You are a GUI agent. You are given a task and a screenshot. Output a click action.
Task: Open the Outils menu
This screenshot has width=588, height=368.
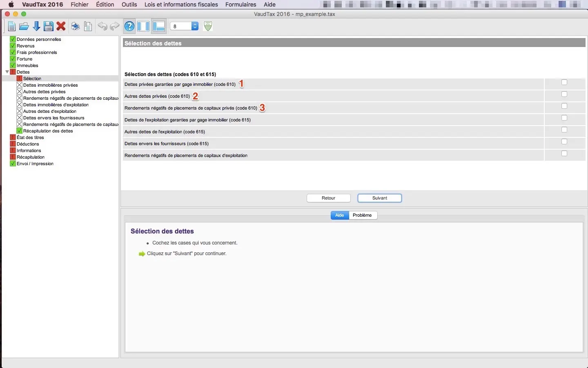click(129, 4)
